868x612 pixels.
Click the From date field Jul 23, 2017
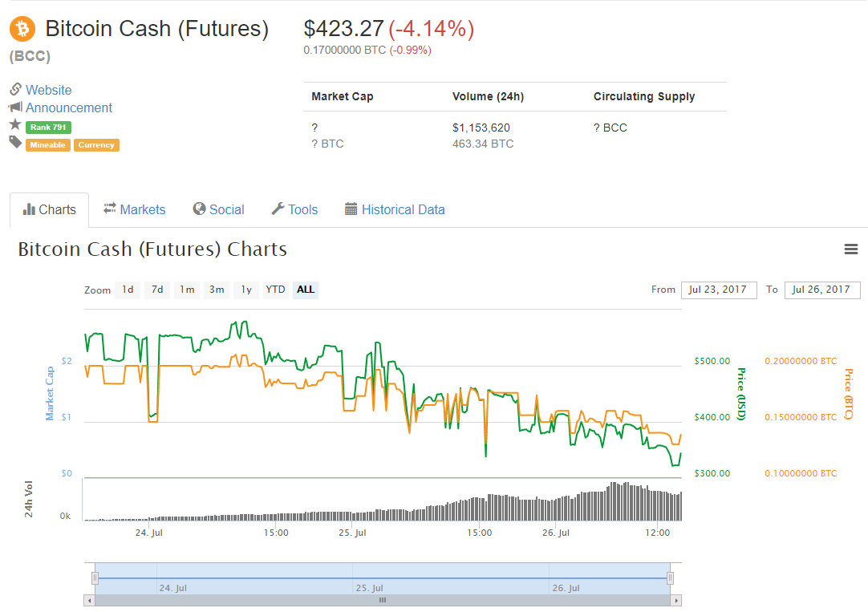pyautogui.click(x=719, y=290)
